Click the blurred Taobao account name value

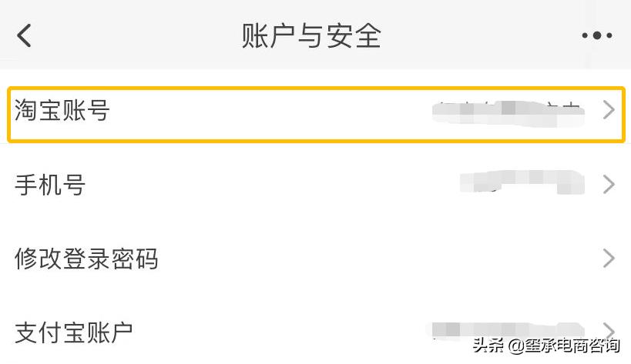coord(506,112)
